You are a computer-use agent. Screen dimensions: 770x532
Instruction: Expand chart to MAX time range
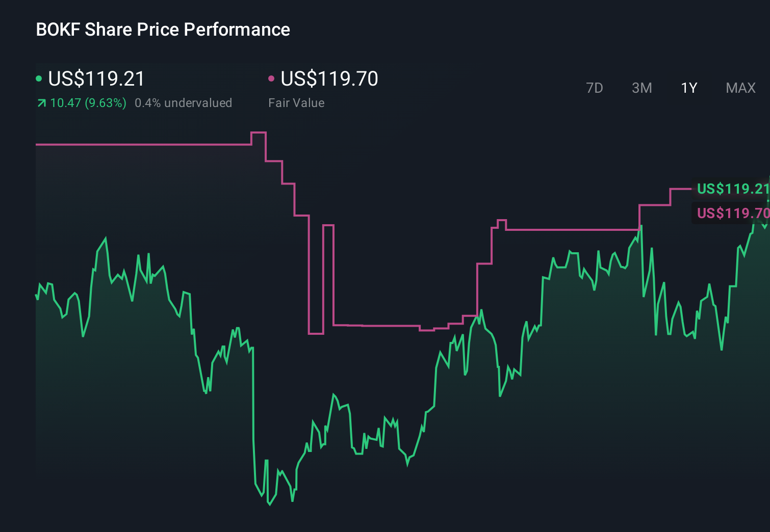coord(740,88)
